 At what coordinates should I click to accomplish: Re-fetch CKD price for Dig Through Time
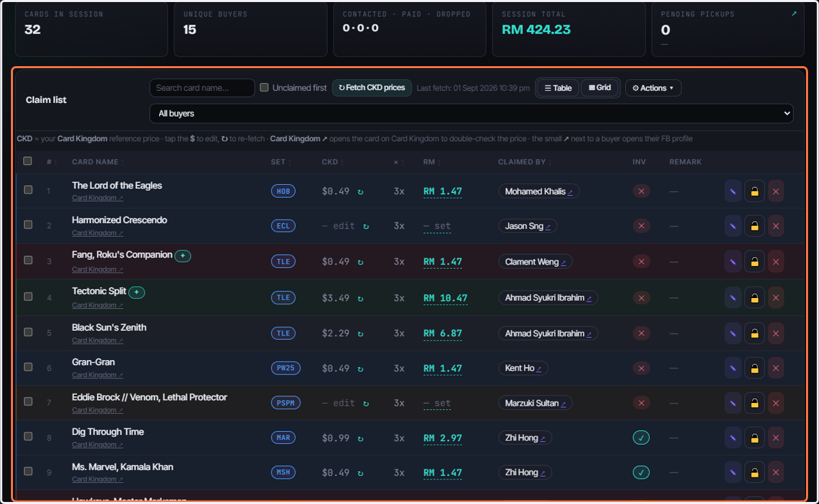360,439
